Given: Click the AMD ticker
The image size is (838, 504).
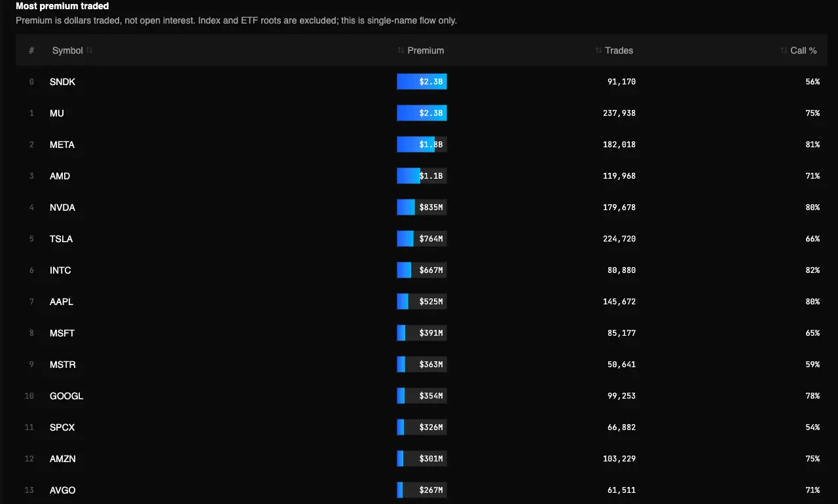Looking at the screenshot, I should 60,176.
